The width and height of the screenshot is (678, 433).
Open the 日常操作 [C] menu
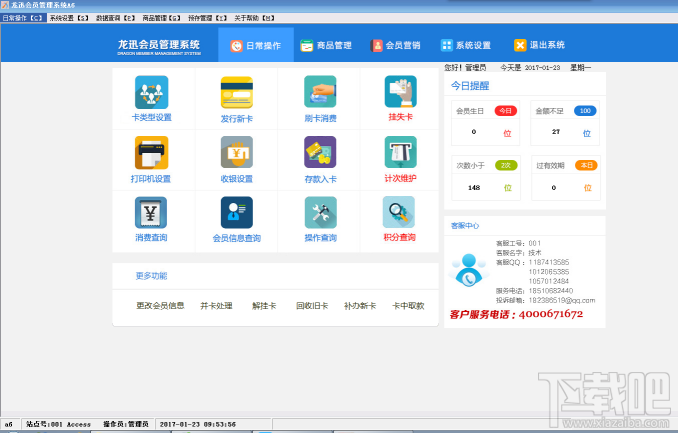pos(23,18)
